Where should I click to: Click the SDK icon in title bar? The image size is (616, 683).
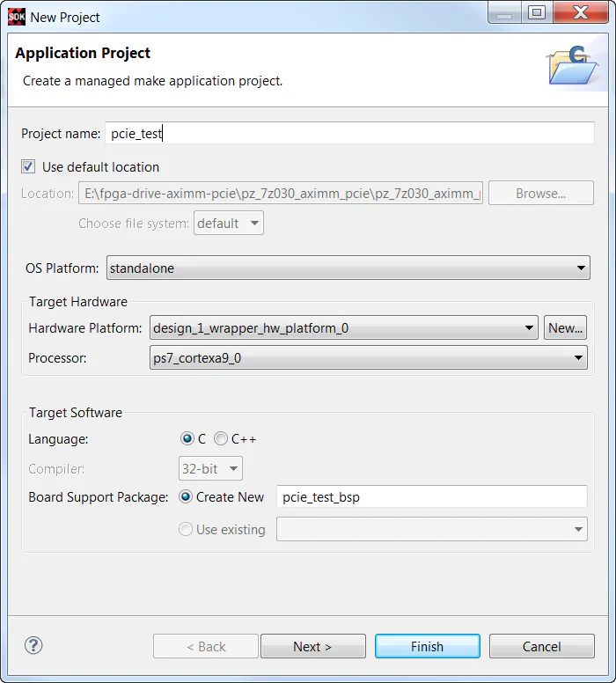[16, 16]
